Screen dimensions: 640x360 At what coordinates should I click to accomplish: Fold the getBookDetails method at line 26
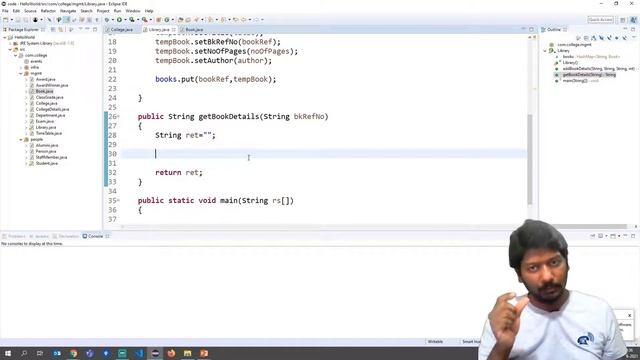(x=119, y=117)
